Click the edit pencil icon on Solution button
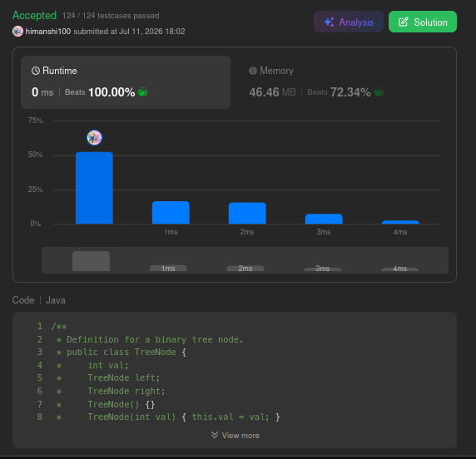This screenshot has width=476, height=459. point(403,22)
